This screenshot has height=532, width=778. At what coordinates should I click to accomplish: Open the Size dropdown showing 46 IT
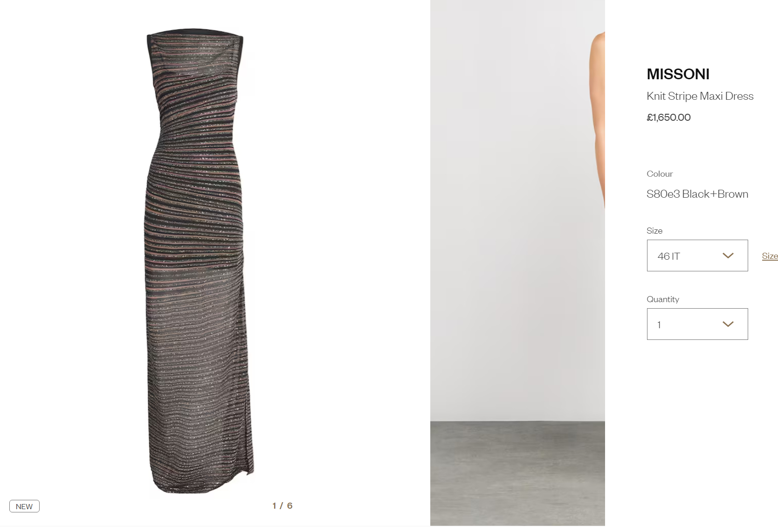coord(697,256)
